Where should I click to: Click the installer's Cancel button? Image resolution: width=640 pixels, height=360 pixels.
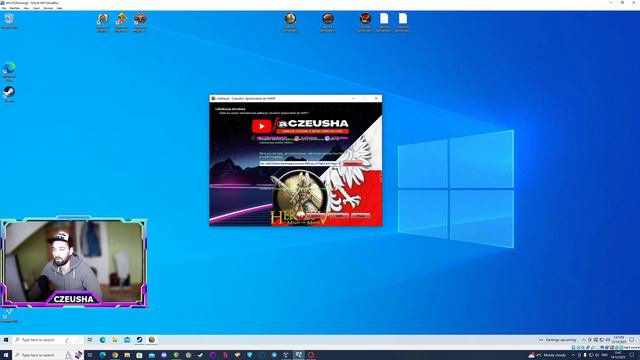coord(361,216)
